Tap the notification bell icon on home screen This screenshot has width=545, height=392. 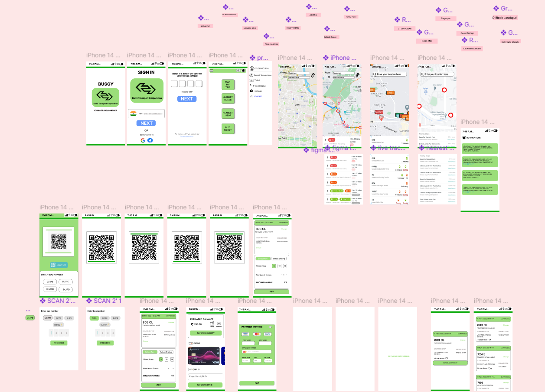243,70
